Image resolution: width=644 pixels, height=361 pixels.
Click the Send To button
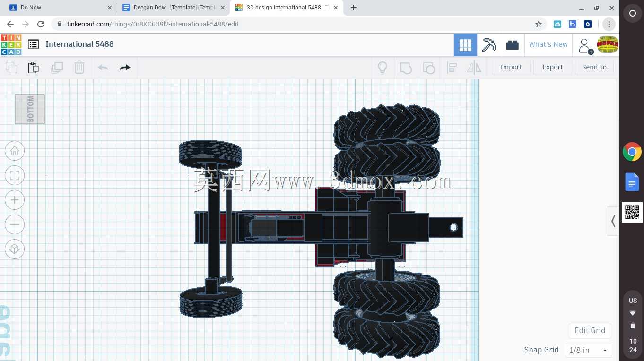[x=594, y=67]
